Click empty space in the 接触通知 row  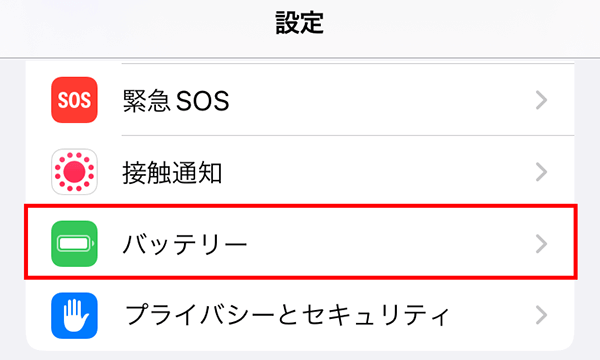(383, 172)
